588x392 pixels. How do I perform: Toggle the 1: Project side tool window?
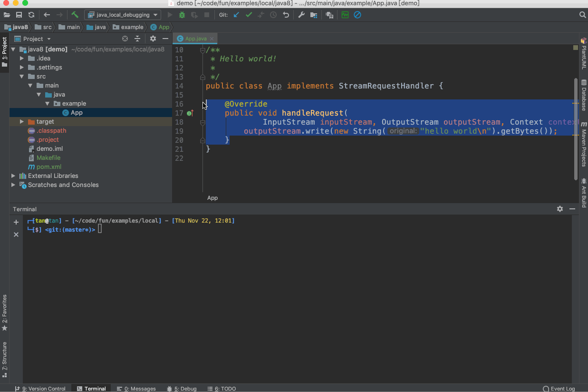click(x=5, y=52)
